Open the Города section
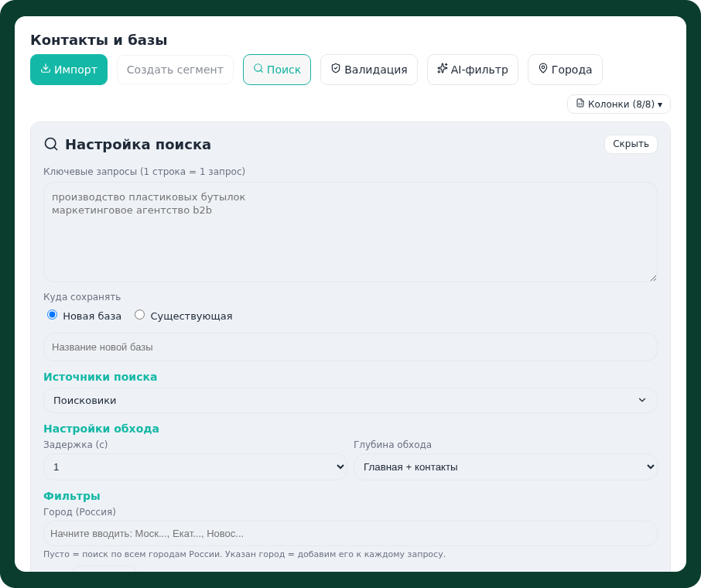This screenshot has height=588, width=701. point(565,70)
